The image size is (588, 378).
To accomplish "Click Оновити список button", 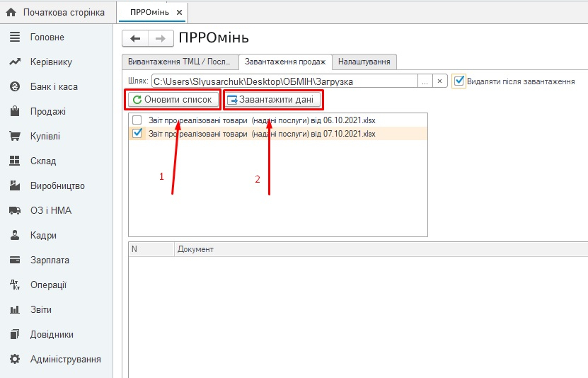I will coord(173,100).
